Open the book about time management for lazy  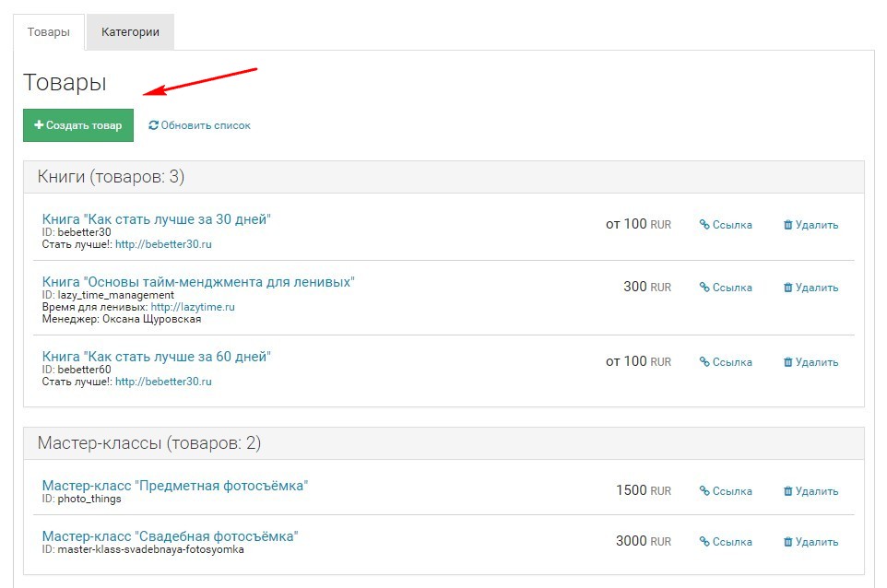[x=198, y=282]
